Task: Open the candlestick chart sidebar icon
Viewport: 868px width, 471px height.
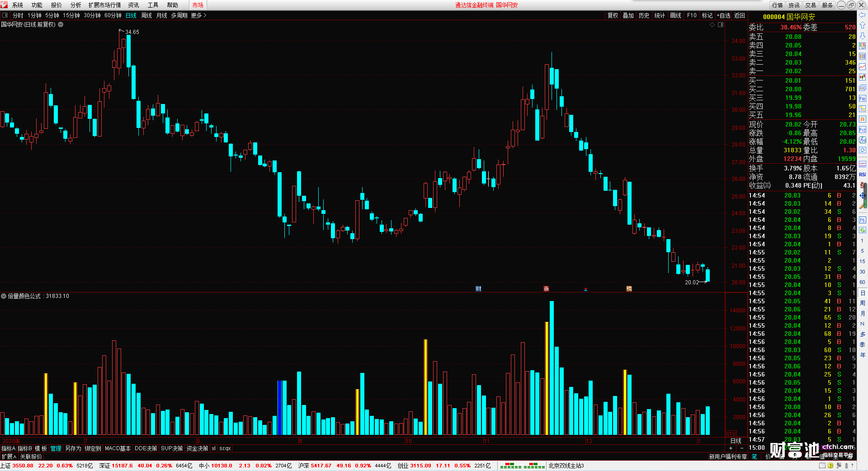Action: 862,77
